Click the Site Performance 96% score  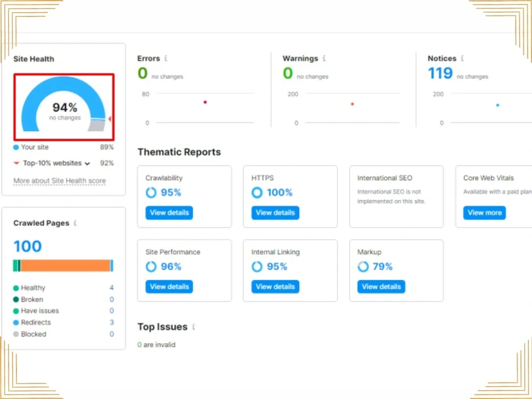pos(171,267)
